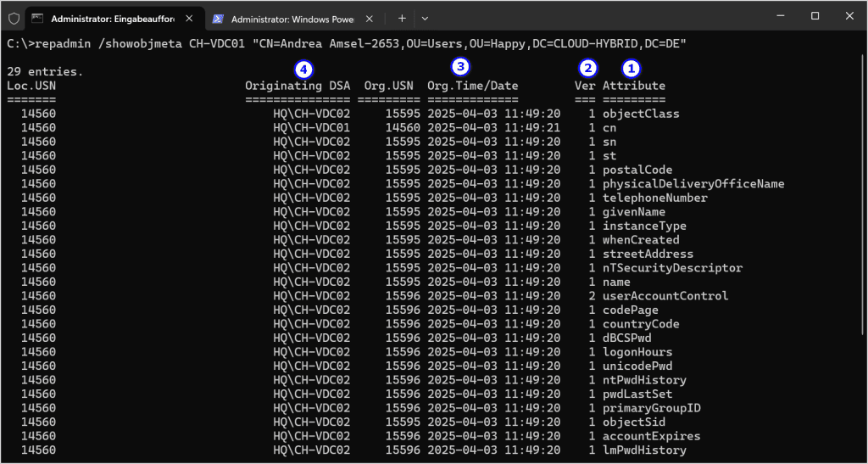Click the Originating DSA column header
The width and height of the screenshot is (868, 464).
297,86
